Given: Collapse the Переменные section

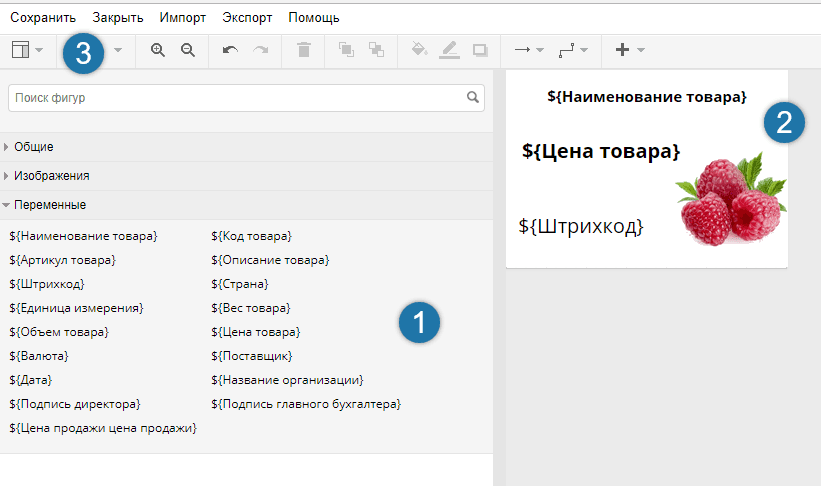Looking at the screenshot, I should 246,205.
